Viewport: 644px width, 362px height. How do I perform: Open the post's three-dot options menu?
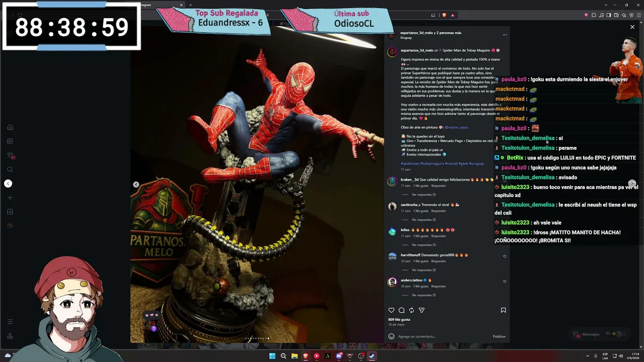(x=505, y=35)
